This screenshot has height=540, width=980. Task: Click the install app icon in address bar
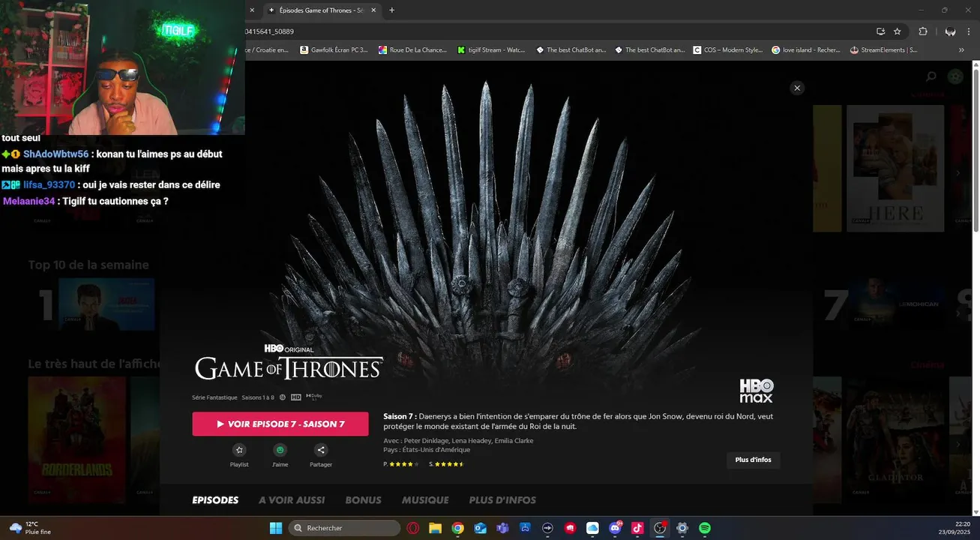click(880, 31)
